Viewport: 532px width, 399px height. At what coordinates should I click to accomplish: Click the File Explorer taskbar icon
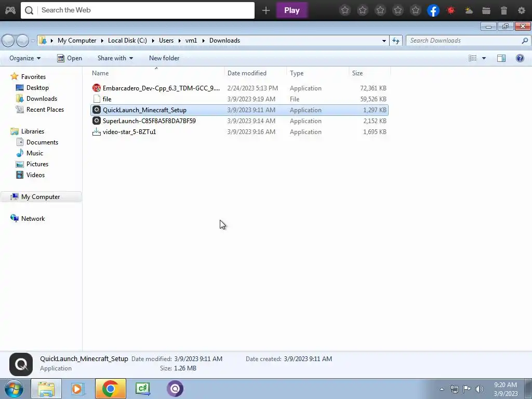click(x=46, y=389)
